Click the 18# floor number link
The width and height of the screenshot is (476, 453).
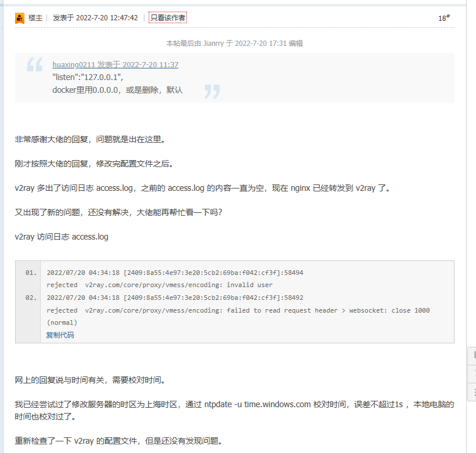444,18
